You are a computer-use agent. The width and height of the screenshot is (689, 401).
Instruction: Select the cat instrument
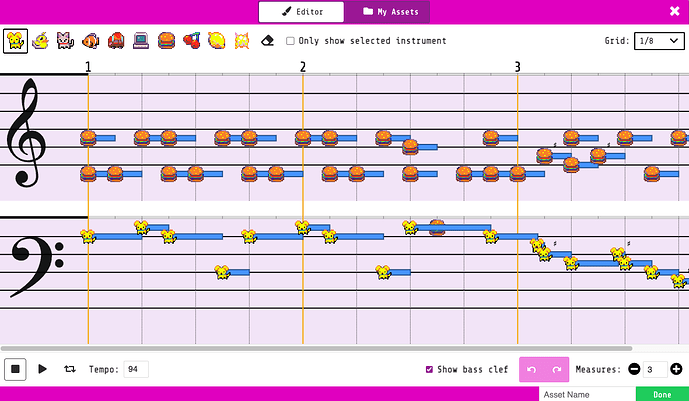point(65,41)
